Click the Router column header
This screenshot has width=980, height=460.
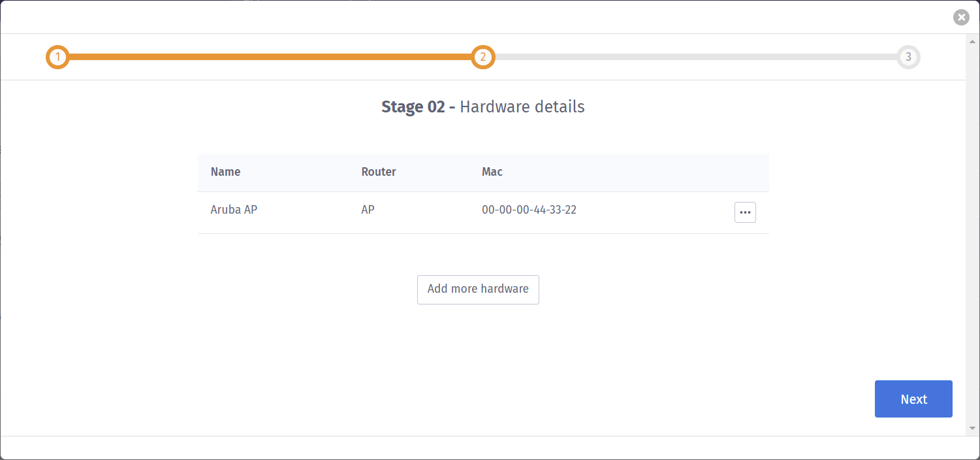[x=379, y=172]
